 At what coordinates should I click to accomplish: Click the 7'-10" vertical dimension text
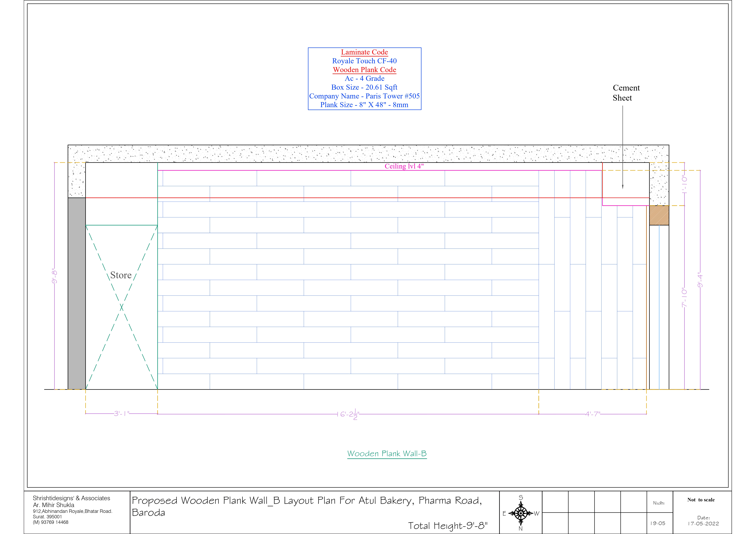684,297
